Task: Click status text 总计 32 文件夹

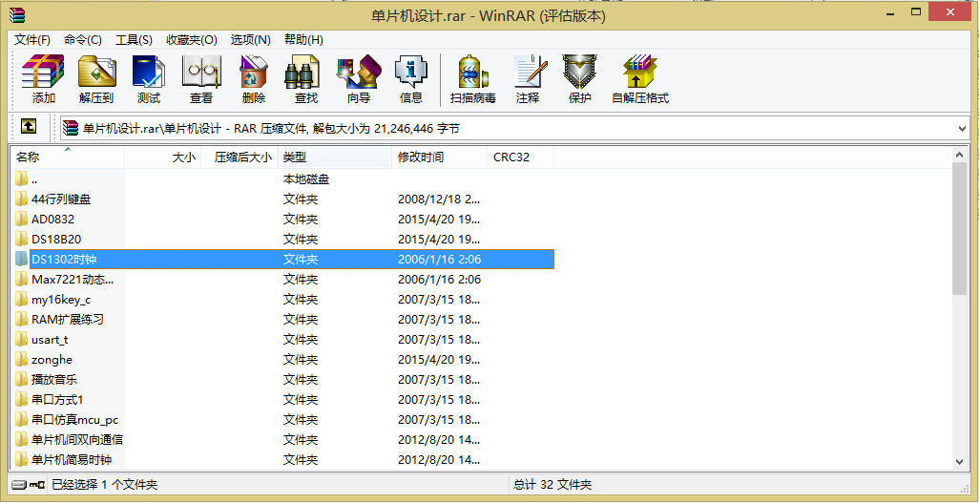Action: click(553, 485)
